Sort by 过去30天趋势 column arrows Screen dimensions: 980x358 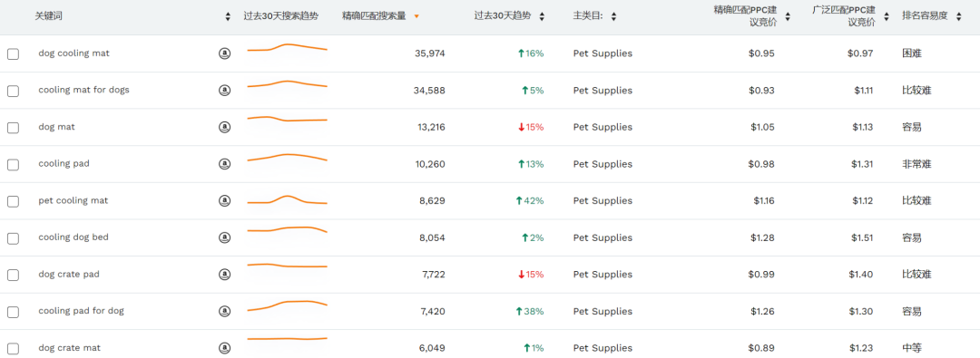click(542, 17)
